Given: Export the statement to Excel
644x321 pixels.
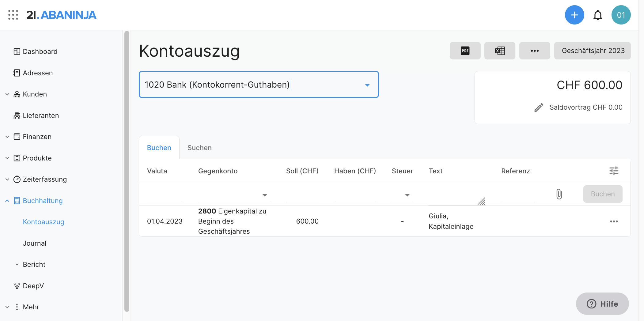Looking at the screenshot, I should coord(500,51).
